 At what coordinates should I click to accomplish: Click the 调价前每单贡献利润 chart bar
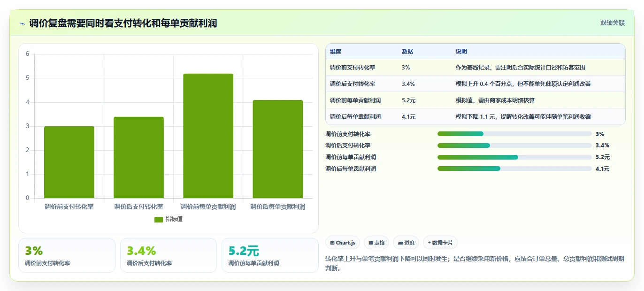pos(208,136)
